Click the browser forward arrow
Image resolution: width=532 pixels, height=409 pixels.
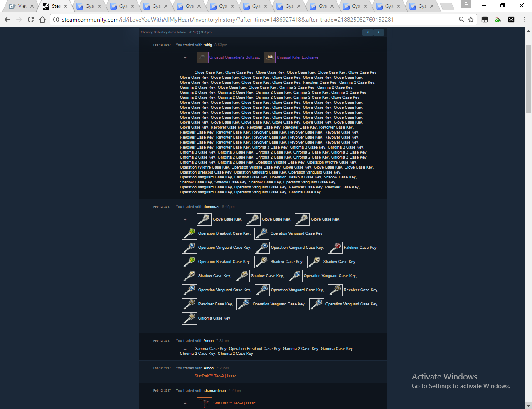(19, 20)
